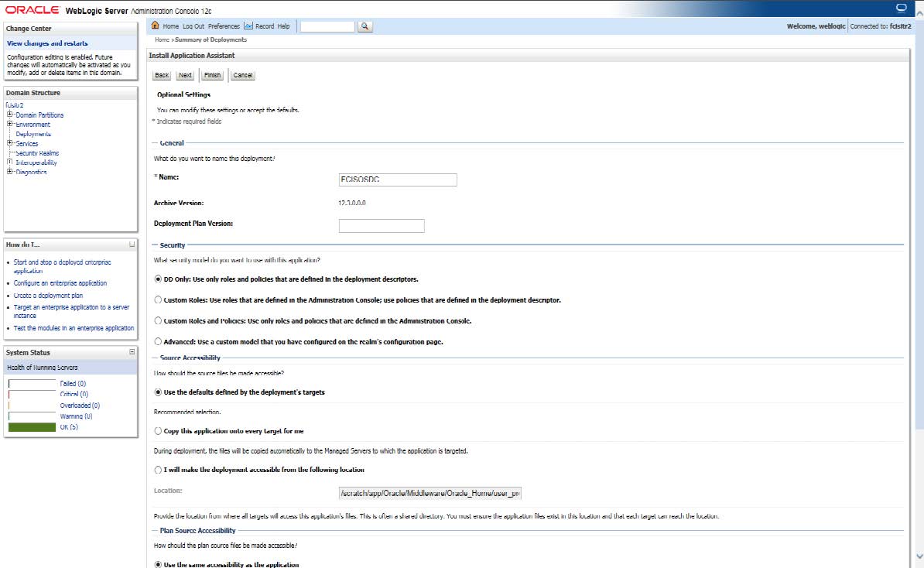This screenshot has height=568, width=924.
Task: Expand Interoperability tree node
Action: [9, 162]
